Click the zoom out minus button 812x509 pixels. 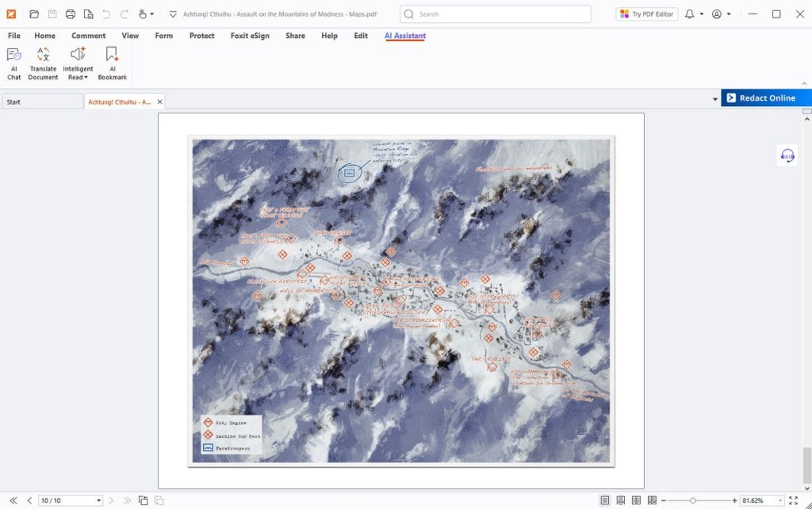click(664, 501)
